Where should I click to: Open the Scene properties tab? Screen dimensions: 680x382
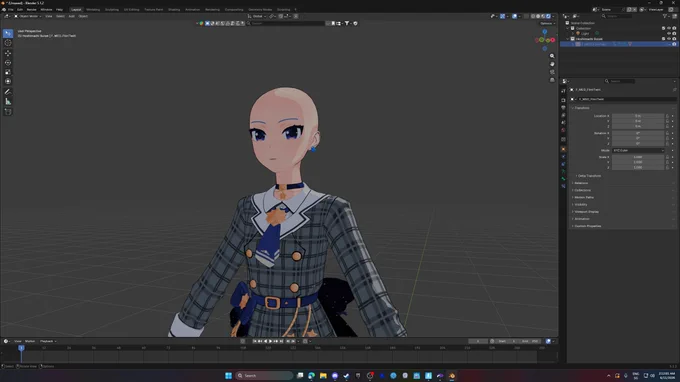563,122
